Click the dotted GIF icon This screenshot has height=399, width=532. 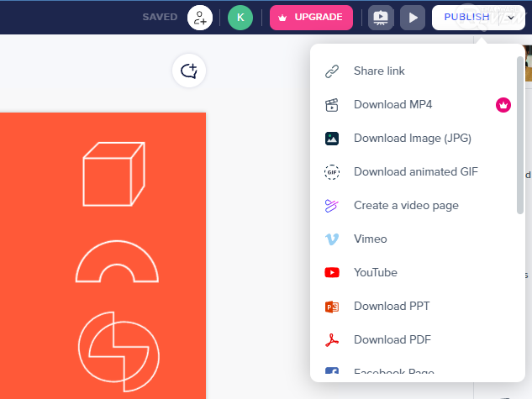(332, 172)
